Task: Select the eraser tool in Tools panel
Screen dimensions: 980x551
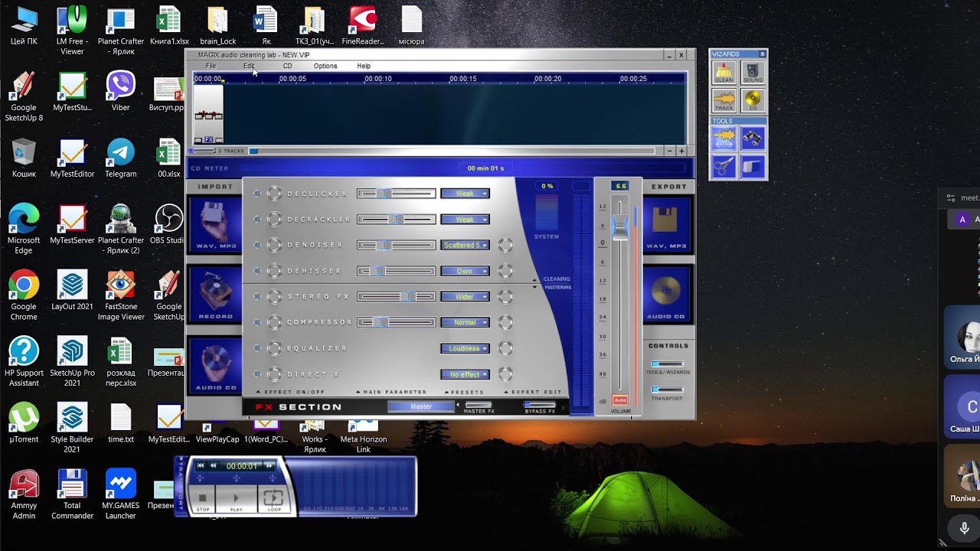Action: click(753, 166)
